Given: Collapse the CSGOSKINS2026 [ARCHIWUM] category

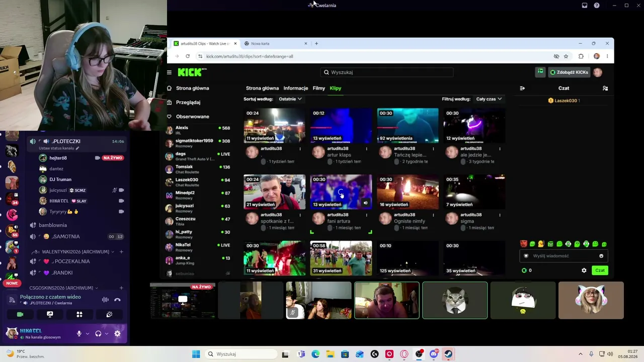Looking at the screenshot, I should 63,288.
